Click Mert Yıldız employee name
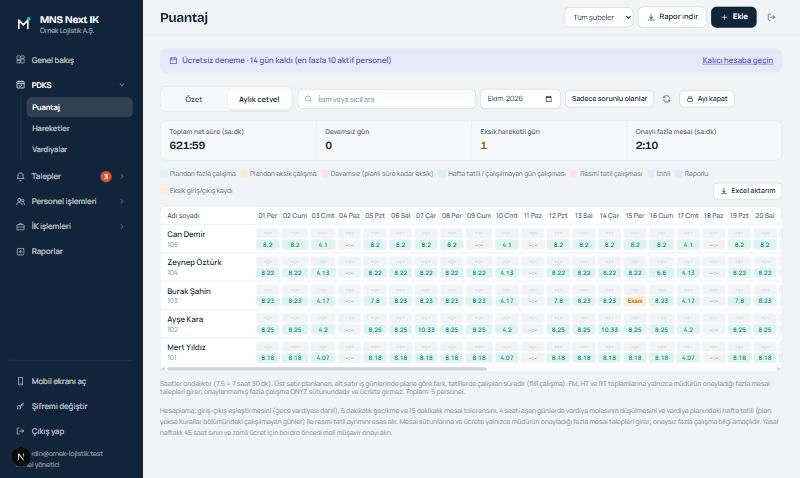 tap(186, 347)
